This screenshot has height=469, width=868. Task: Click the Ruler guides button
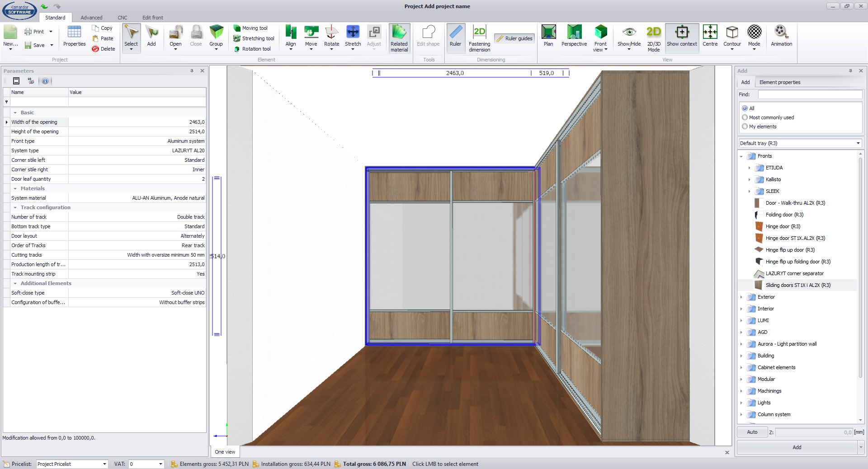point(514,38)
